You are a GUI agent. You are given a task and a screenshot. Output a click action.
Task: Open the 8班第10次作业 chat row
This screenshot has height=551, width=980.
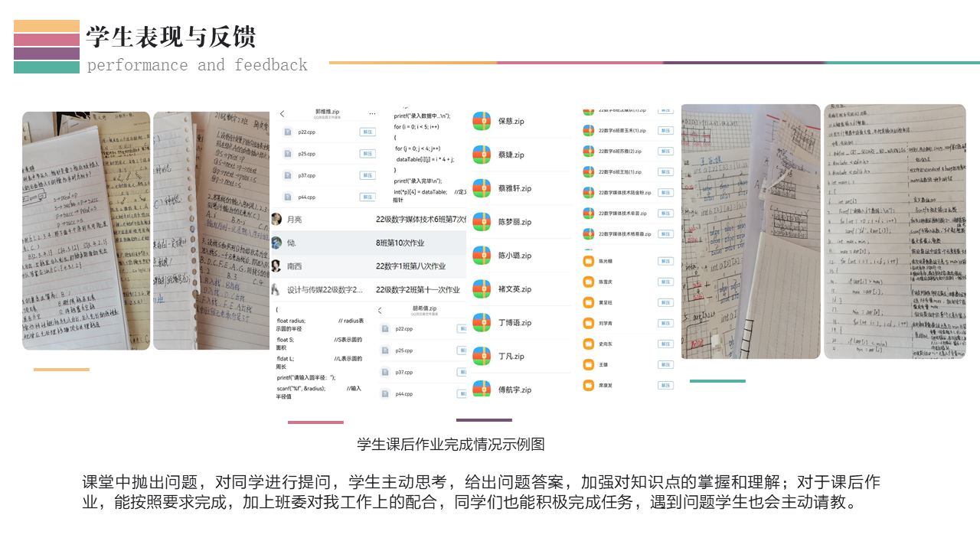click(368, 243)
